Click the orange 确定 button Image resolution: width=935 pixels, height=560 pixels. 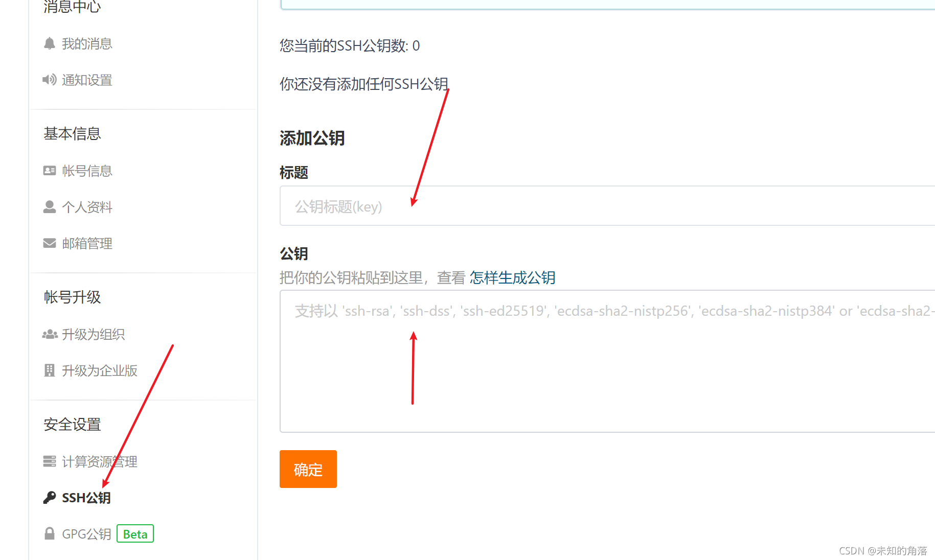pyautogui.click(x=308, y=469)
